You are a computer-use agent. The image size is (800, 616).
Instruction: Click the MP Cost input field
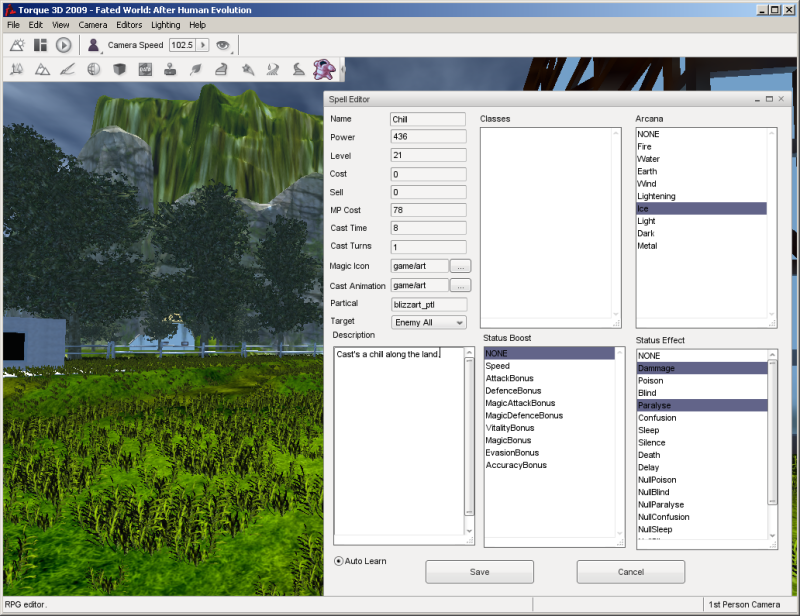428,210
